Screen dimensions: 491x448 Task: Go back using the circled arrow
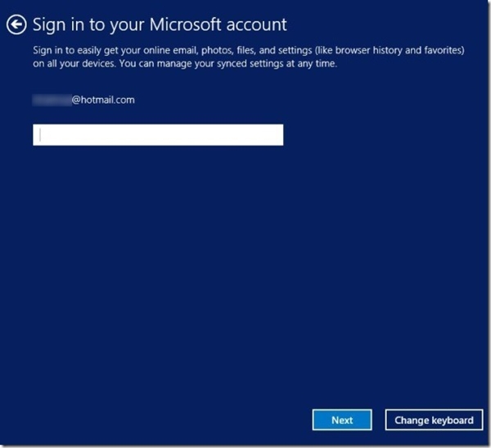16,25
